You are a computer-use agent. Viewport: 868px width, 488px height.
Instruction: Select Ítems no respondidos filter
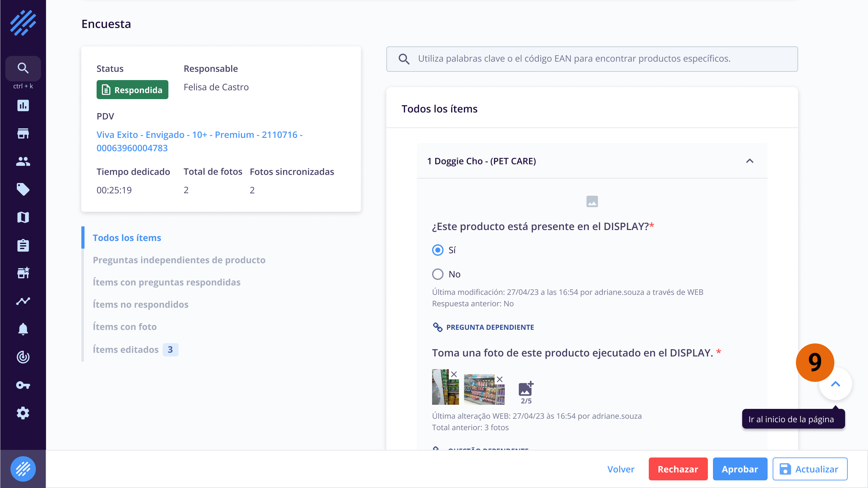(x=140, y=304)
